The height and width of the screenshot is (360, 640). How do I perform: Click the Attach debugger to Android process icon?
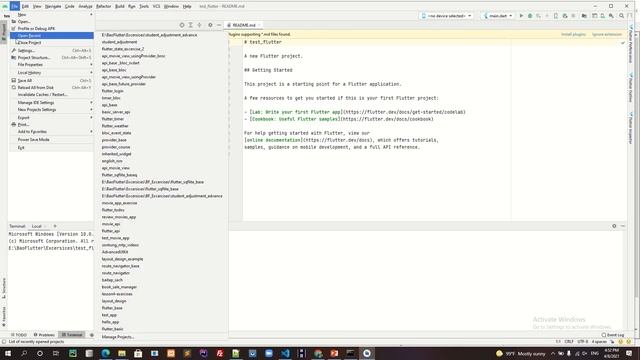[564, 16]
